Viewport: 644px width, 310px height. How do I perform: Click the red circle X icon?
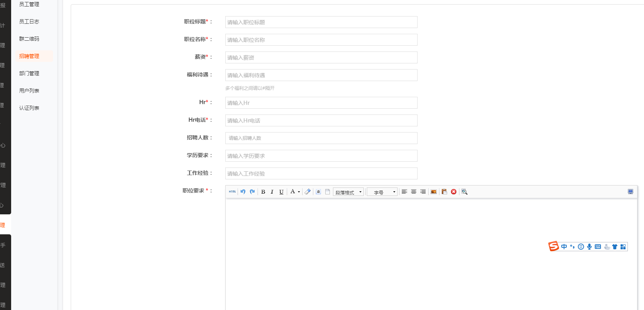454,192
